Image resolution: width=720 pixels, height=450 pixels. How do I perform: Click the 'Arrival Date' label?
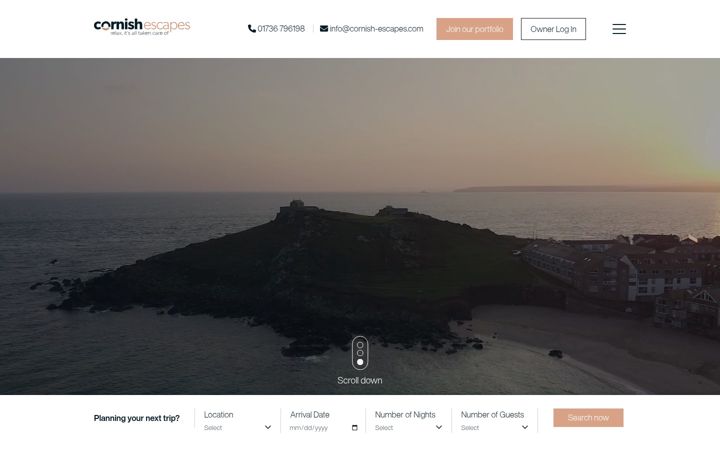point(309,415)
